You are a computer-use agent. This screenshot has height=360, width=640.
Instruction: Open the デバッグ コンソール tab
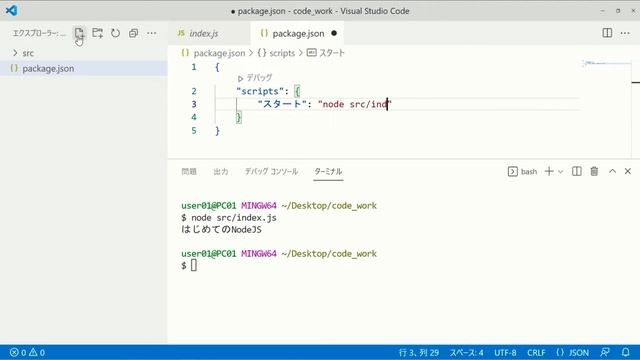pos(271,171)
